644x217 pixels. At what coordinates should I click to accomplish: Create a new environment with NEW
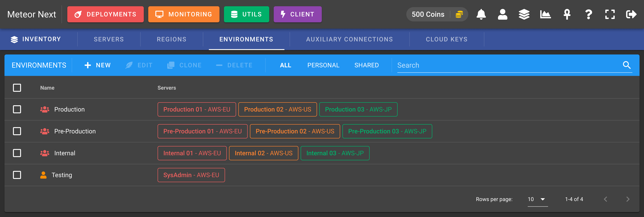[97, 65]
